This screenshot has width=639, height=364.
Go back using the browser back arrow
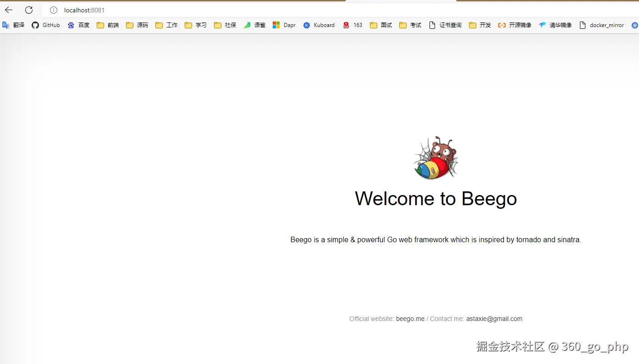(x=9, y=10)
